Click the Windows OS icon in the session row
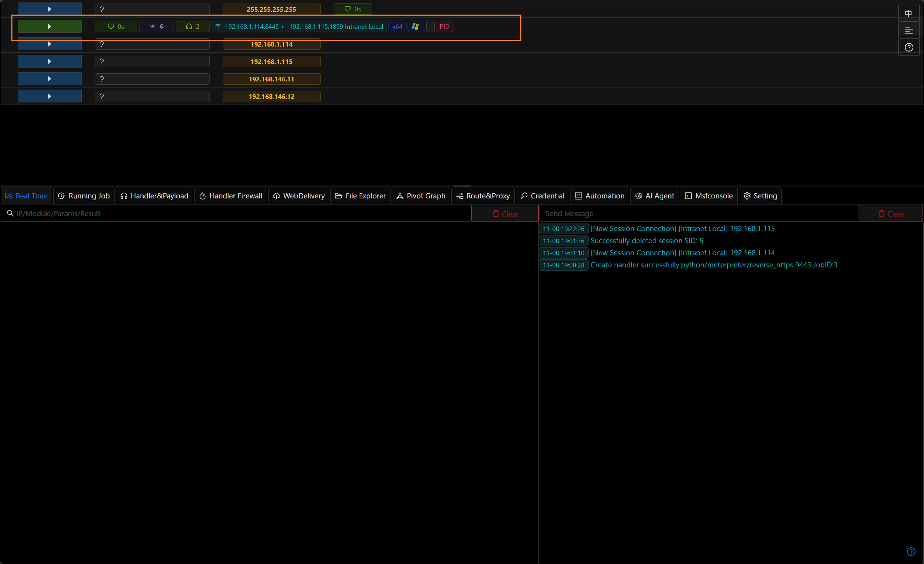The image size is (924, 564). click(415, 27)
